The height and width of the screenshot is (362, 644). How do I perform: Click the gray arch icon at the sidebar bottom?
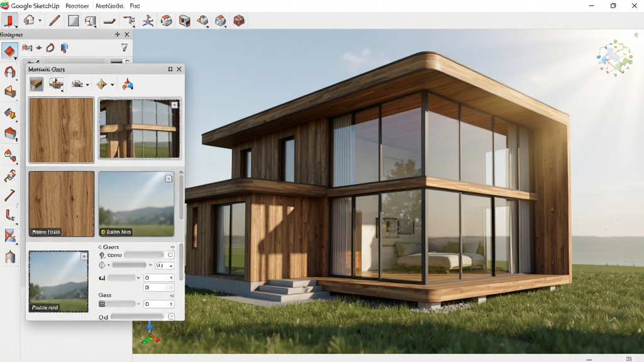coord(10,257)
